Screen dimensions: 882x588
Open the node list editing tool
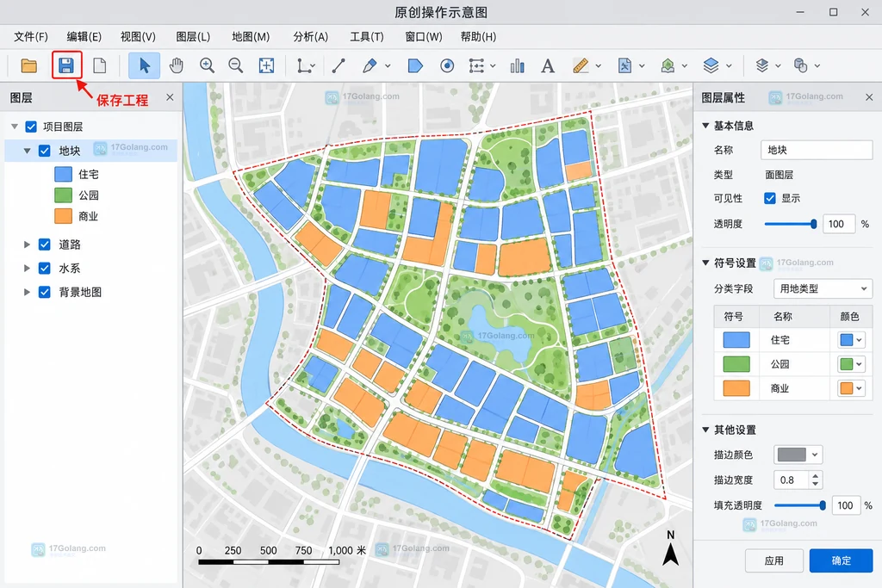[476, 65]
